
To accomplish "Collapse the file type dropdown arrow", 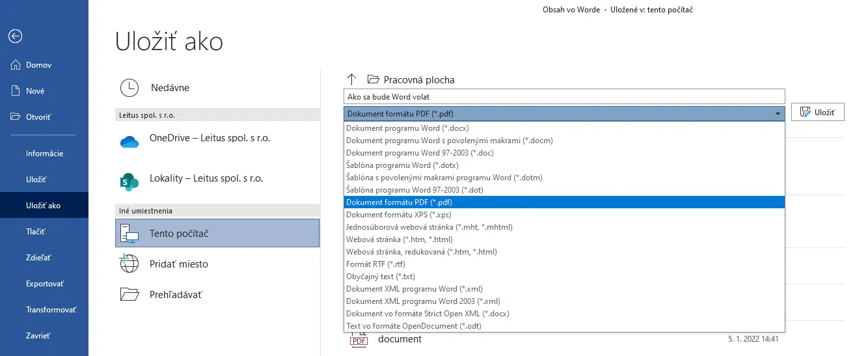I will 778,114.
